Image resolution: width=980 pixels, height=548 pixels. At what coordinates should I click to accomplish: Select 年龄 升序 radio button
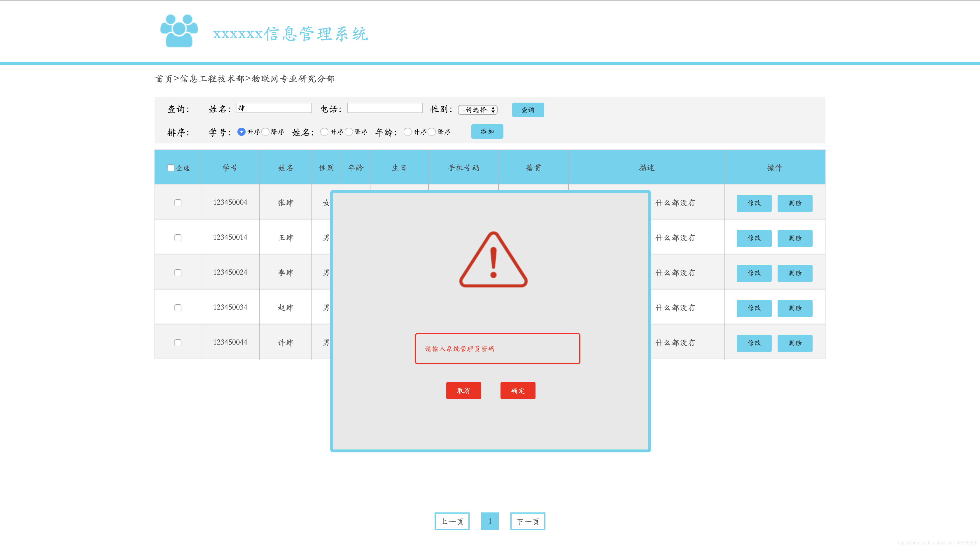[x=407, y=131]
